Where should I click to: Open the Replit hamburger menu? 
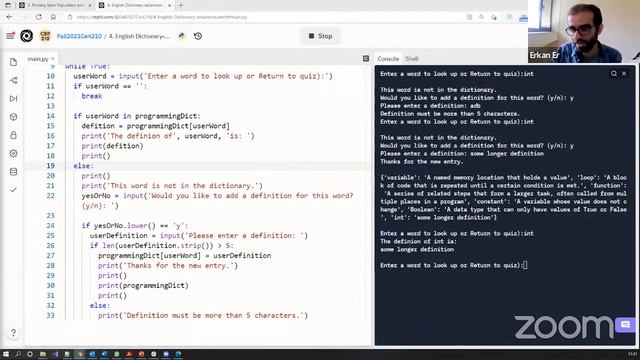click(10, 36)
